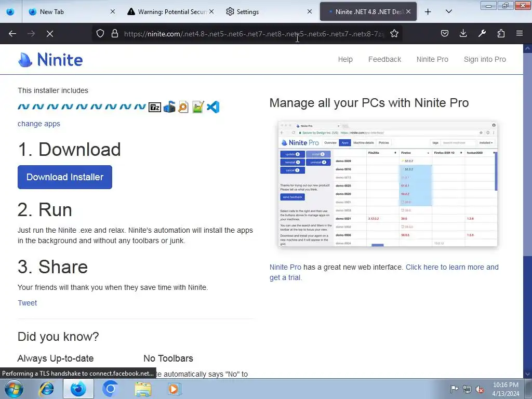Click the Visual Studio Code icon
Viewport: 532px width, 399px height.
[x=212, y=107]
